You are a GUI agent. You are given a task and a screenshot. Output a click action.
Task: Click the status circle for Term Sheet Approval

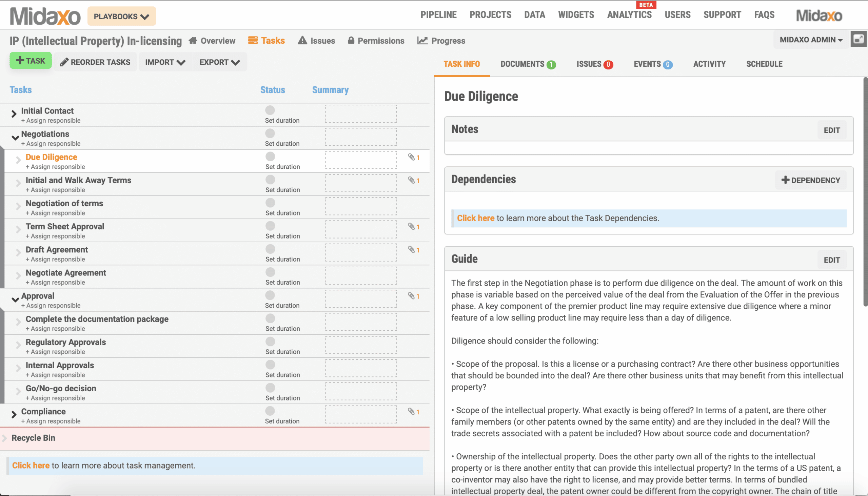pyautogui.click(x=270, y=226)
